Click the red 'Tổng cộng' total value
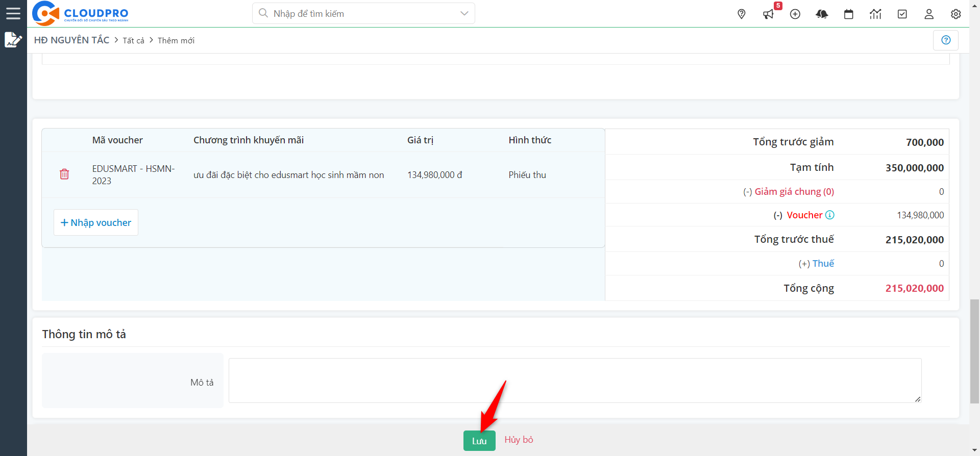This screenshot has width=980, height=456. coord(915,288)
